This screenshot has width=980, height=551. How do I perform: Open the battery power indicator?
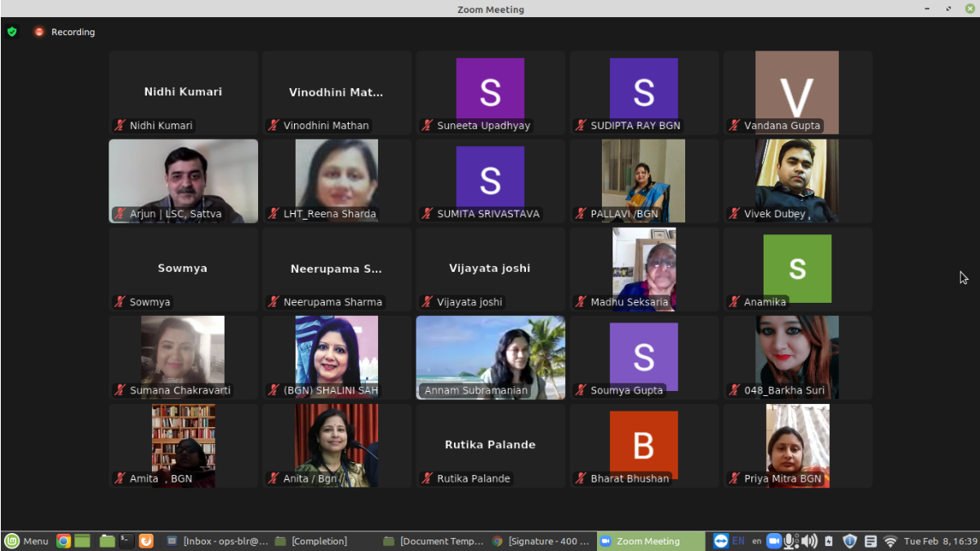tap(829, 541)
